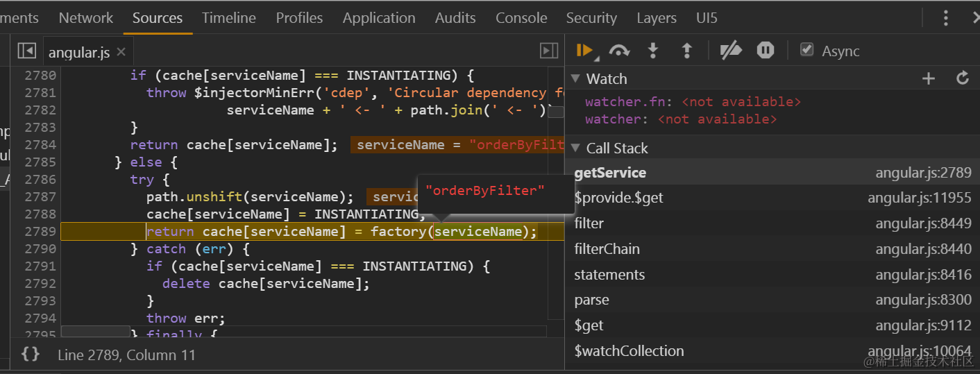
Task: Pretty print the source file
Action: pyautogui.click(x=31, y=354)
